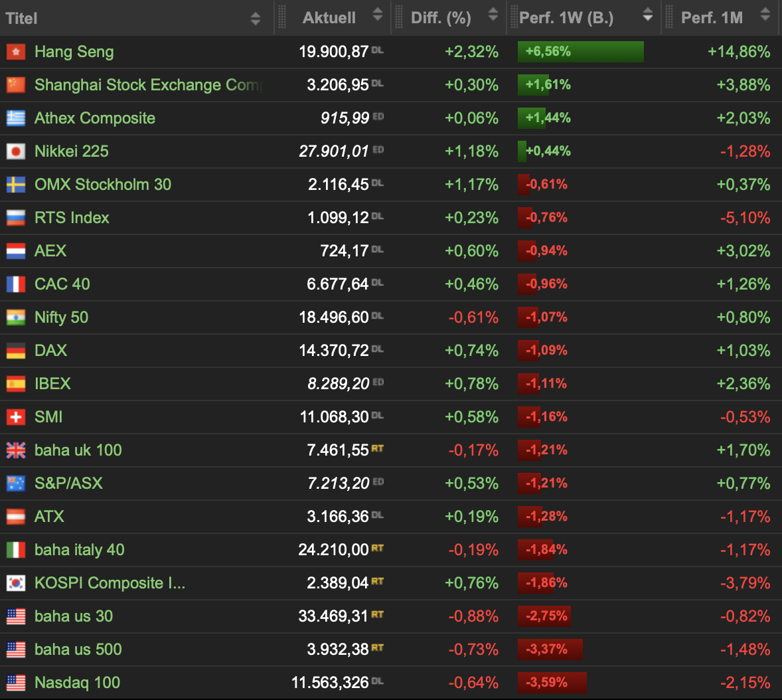Click the Greek flag beside Athex Composite
The width and height of the screenshot is (782, 700).
[16, 118]
